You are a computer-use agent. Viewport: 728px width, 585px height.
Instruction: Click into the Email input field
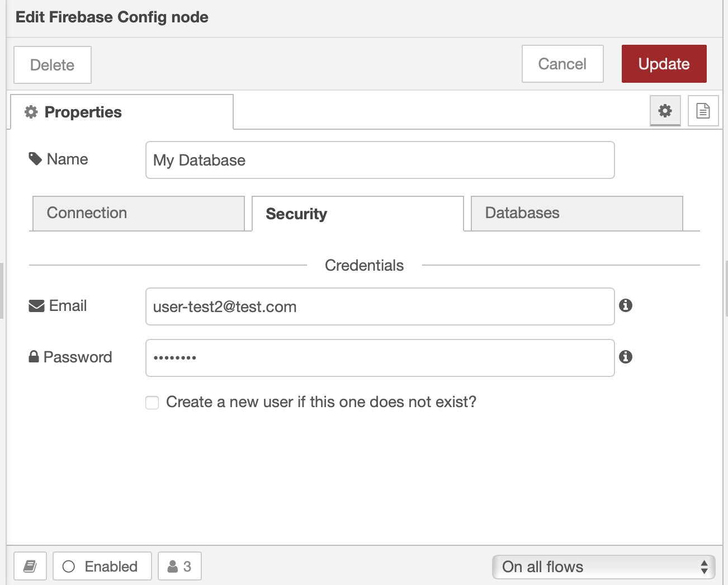(380, 306)
